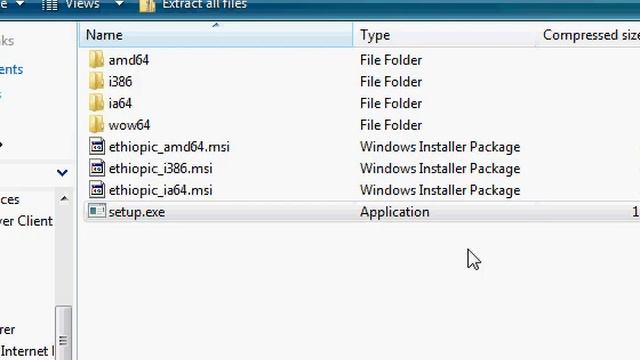Click the Extract all files folder icon
Screen dimensions: 640x360
(147, 5)
